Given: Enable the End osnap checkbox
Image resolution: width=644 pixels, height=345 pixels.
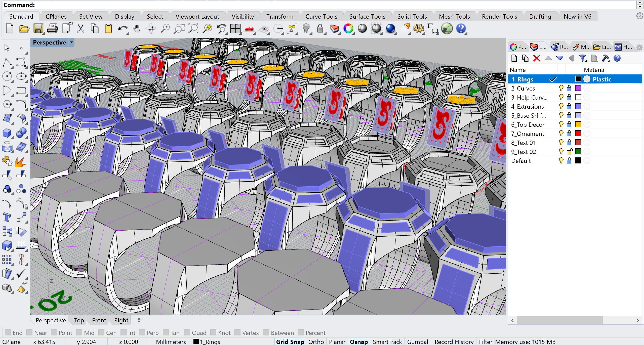Looking at the screenshot, I should pos(8,332).
